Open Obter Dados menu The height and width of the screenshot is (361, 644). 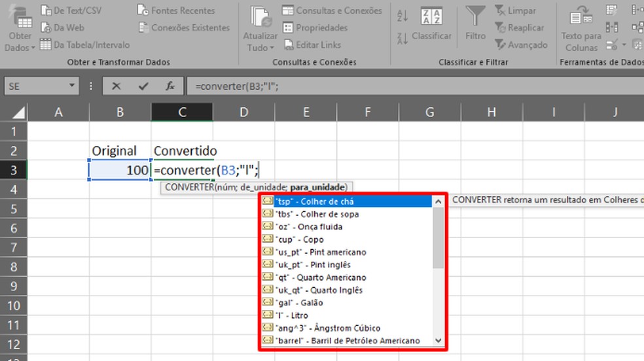[19, 29]
